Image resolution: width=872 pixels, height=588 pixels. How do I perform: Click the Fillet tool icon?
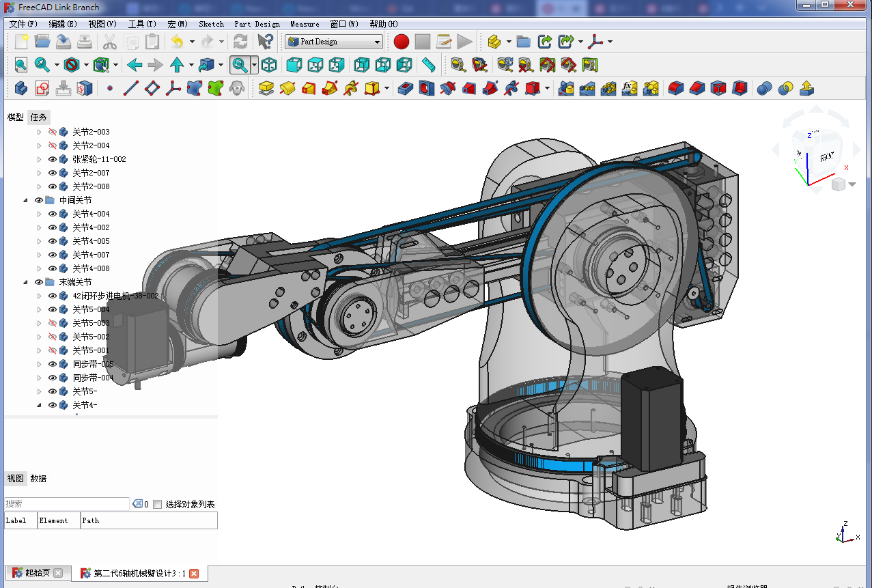(x=676, y=88)
